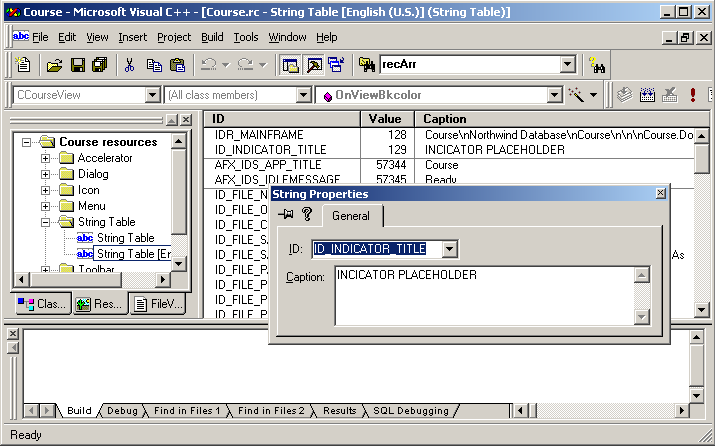Select String Table item under String Table folder
The height and width of the screenshot is (446, 715).
coord(116,238)
